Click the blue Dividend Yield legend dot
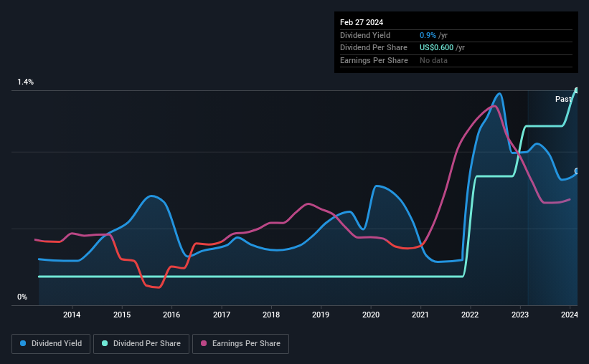Screen dimensions: 589x364 click(x=23, y=343)
